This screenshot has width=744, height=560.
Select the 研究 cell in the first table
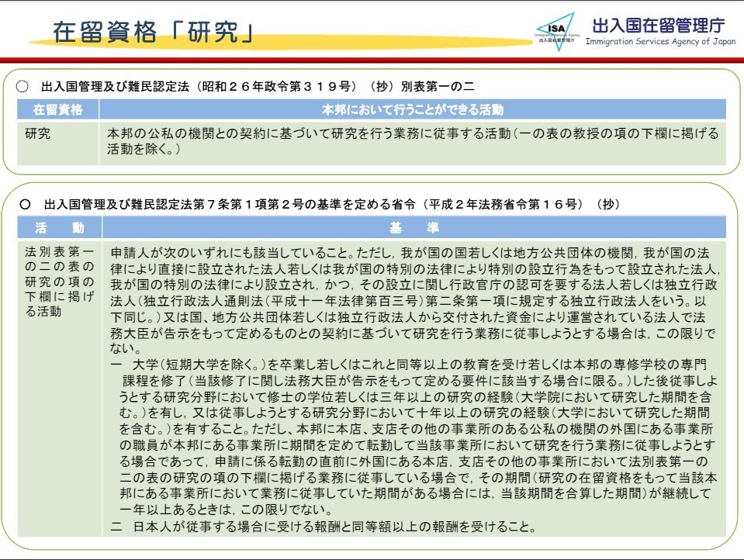[x=58, y=143]
